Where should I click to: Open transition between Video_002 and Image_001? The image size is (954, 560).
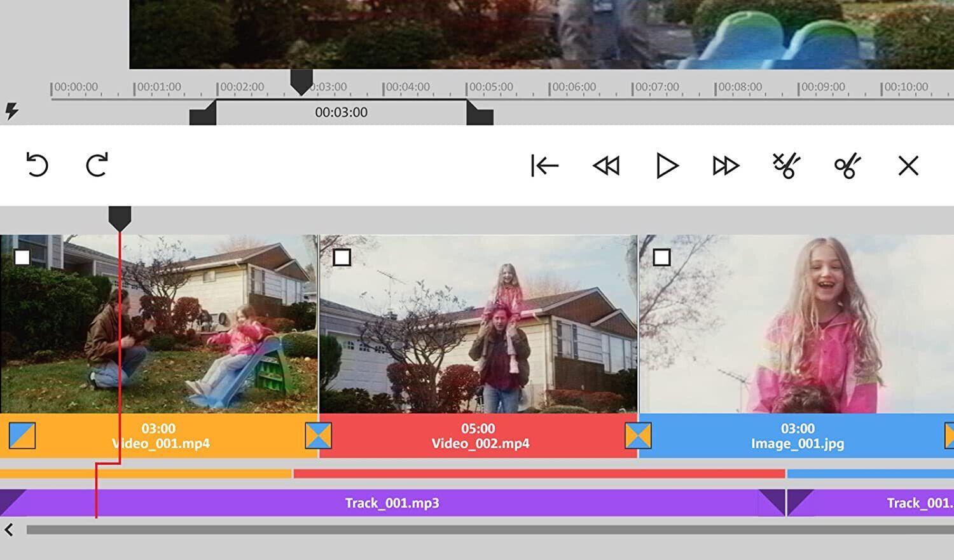click(x=637, y=436)
